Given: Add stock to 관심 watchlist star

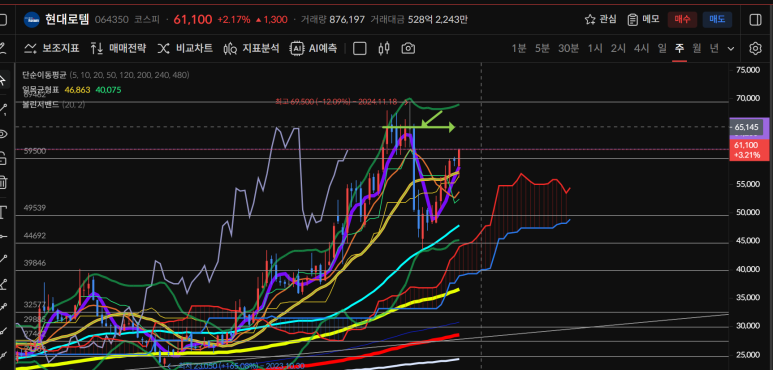Looking at the screenshot, I should coord(600,19).
